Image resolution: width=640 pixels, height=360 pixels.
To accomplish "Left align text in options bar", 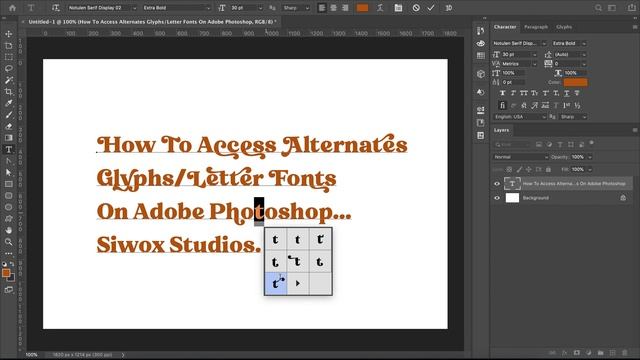I will coord(322,8).
